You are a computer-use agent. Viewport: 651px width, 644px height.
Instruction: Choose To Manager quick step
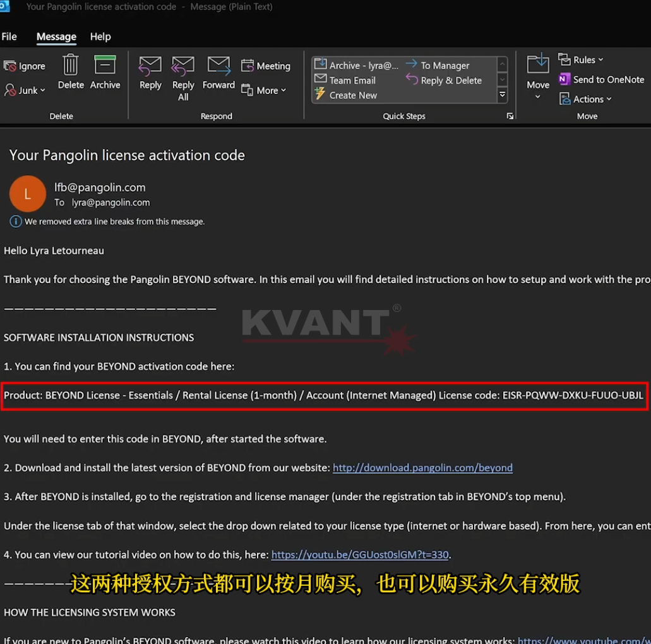[438, 65]
